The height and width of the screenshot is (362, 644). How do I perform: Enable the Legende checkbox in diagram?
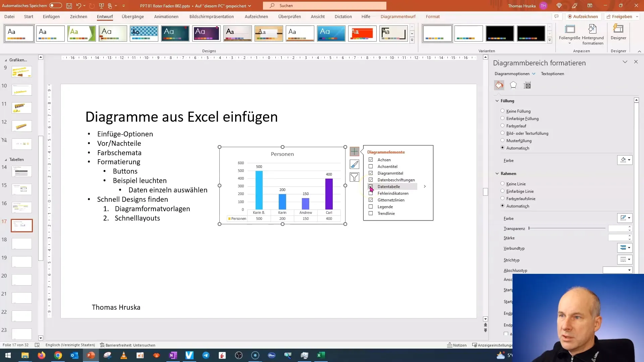(371, 206)
